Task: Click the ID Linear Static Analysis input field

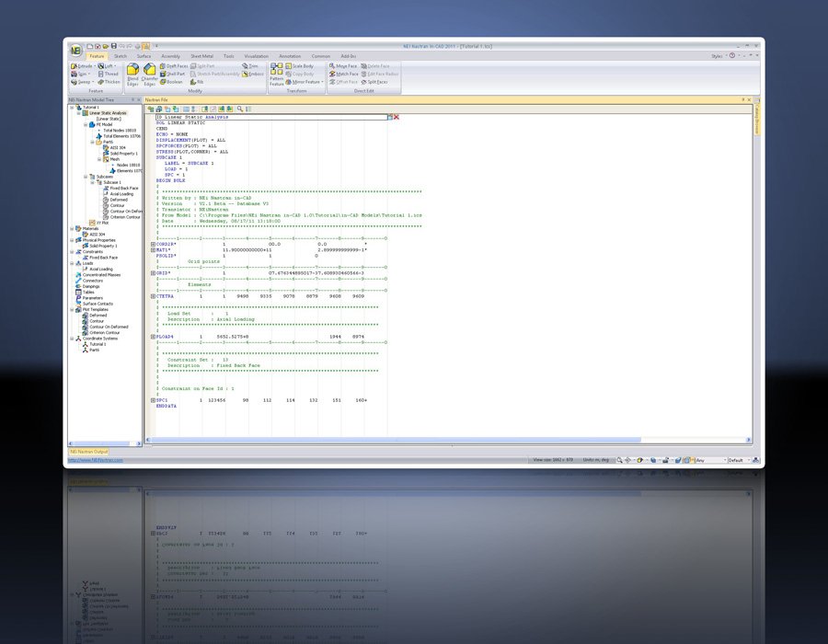Action: click(271, 117)
